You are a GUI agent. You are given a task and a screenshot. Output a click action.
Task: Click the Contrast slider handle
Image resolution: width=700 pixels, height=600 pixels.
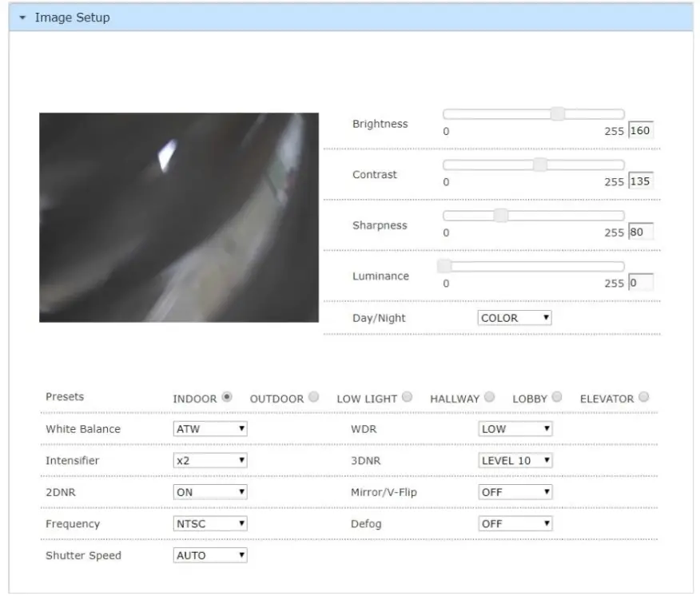click(539, 165)
